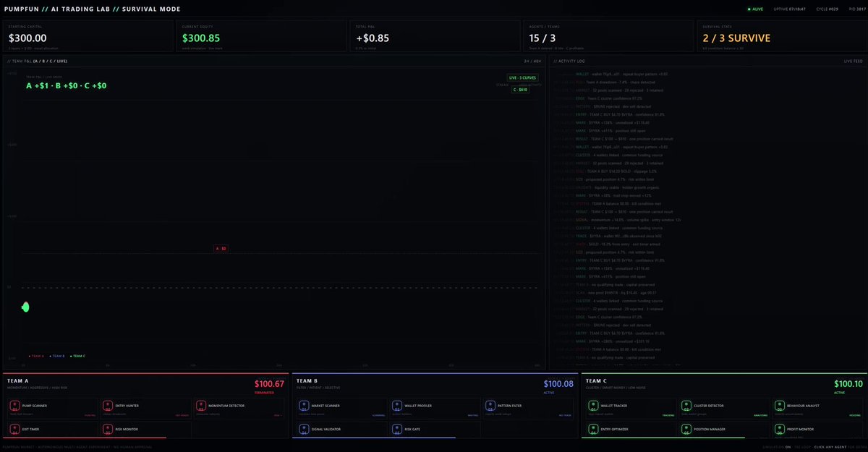Image resolution: width=868 pixels, height=452 pixels.
Task: Toggle Team C in the chart legend
Action: pyautogui.click(x=77, y=356)
